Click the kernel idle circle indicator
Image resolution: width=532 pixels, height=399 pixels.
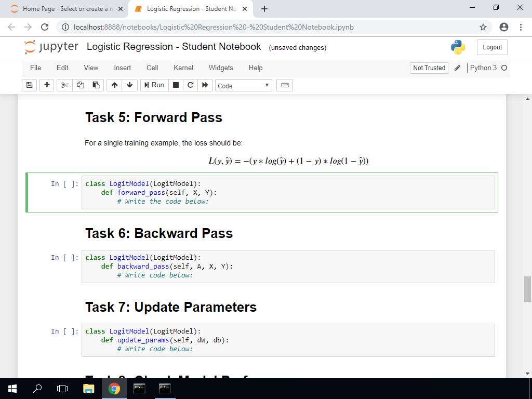coord(504,68)
